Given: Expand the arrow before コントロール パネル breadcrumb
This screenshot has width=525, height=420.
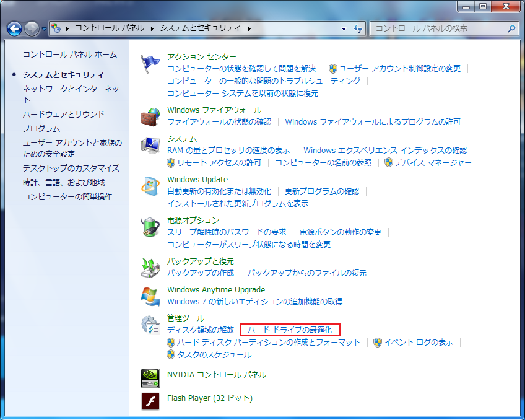Looking at the screenshot, I should coord(67,28).
